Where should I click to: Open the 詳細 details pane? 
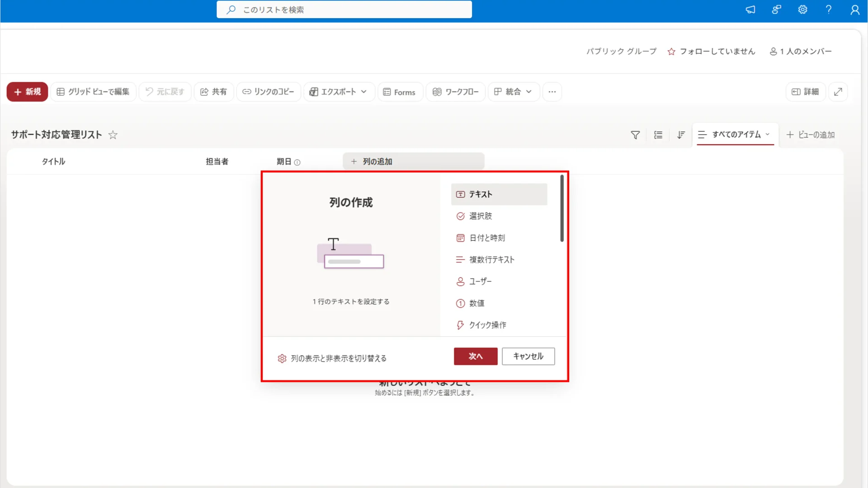click(x=806, y=92)
